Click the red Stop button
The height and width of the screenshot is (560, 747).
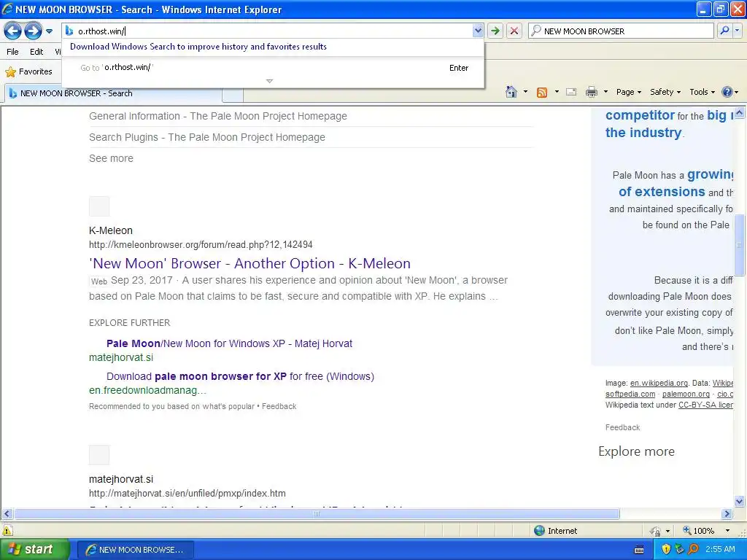[x=514, y=31]
